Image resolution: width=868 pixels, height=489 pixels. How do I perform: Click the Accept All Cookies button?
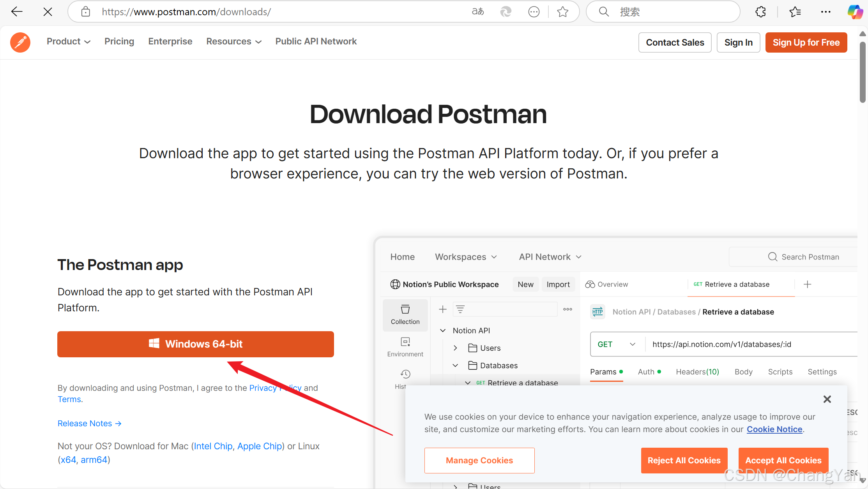783,461
